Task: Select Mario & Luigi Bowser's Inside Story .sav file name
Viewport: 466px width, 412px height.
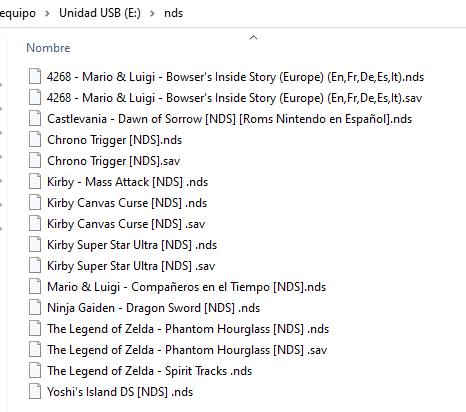Action: [x=234, y=98]
